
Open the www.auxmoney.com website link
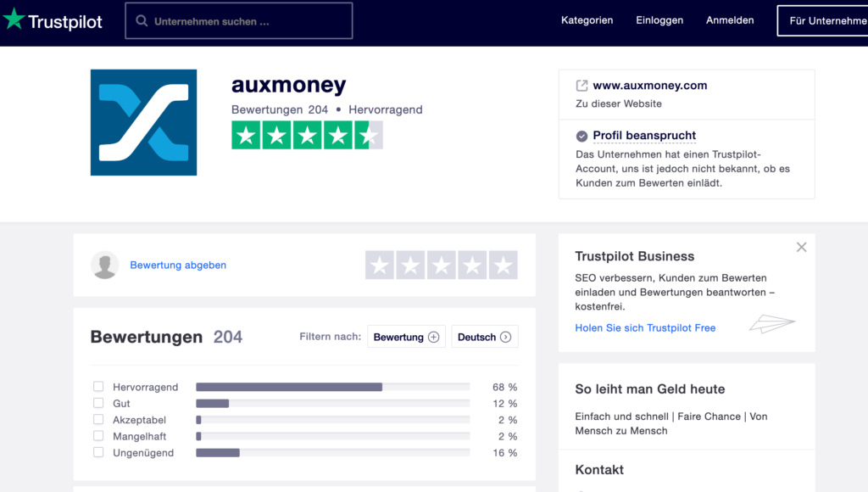[x=650, y=86]
